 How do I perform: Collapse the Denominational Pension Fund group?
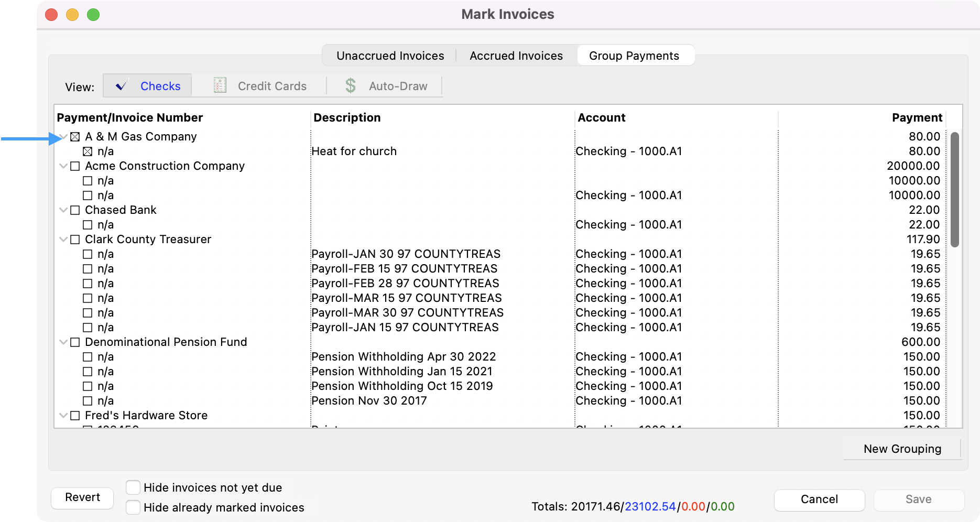click(63, 342)
